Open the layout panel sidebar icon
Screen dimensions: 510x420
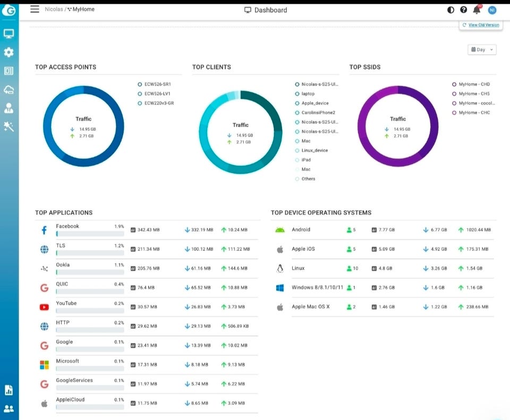point(9,71)
